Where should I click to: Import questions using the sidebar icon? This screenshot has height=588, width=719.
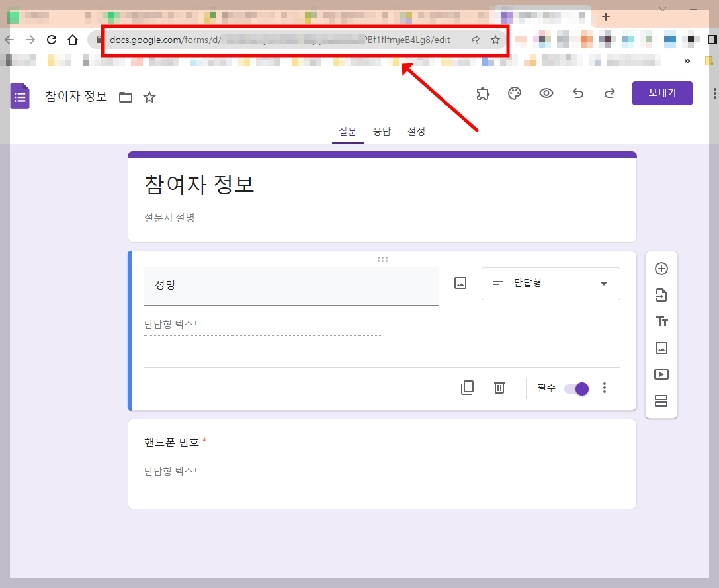(661, 295)
